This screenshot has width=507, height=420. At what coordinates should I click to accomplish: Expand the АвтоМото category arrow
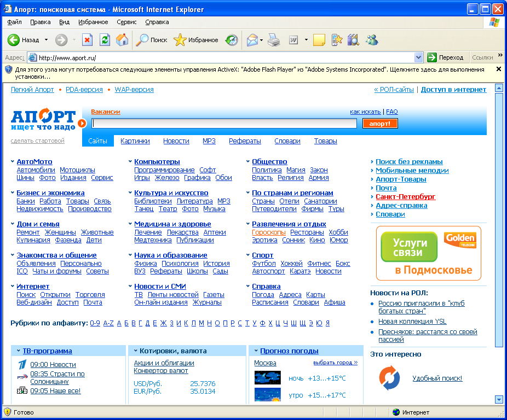[x=12, y=161]
